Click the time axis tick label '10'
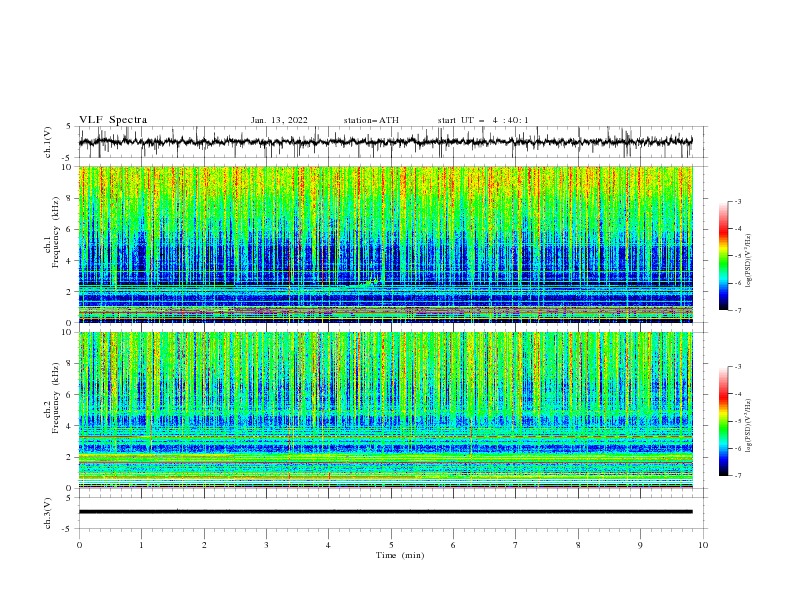This screenshot has height=612, width=792. coord(703,545)
